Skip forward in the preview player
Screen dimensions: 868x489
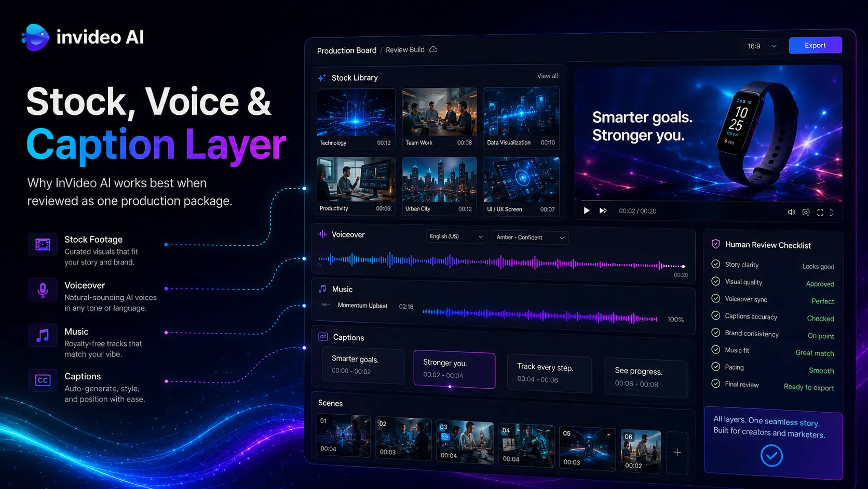coord(603,210)
